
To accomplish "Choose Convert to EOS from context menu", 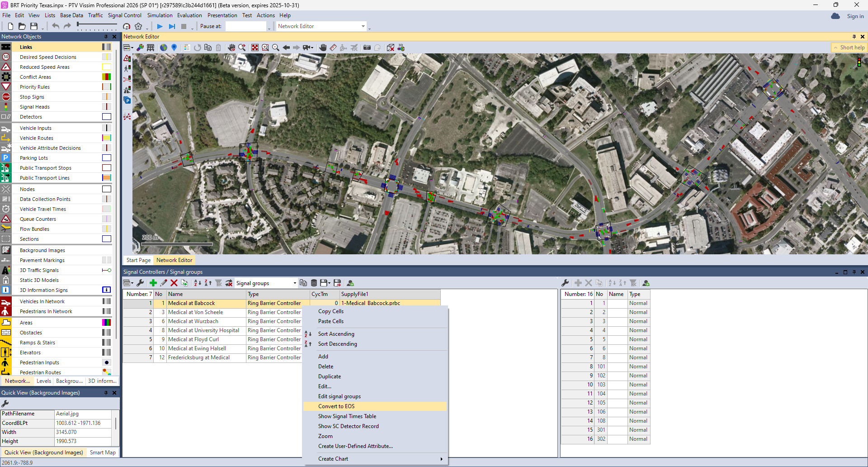I will (x=336, y=406).
